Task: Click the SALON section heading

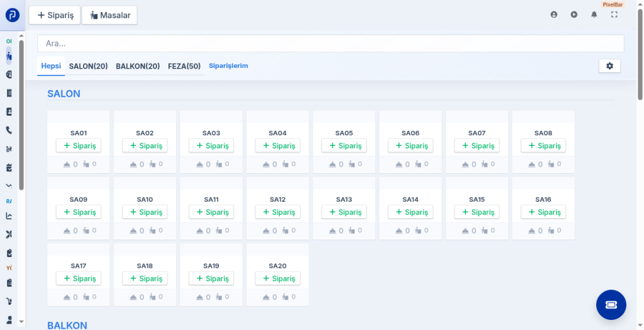Action: click(64, 94)
